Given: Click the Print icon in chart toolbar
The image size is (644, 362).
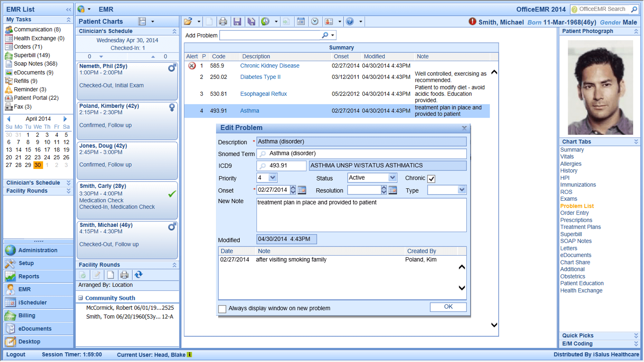Looking at the screenshot, I should 223,22.
